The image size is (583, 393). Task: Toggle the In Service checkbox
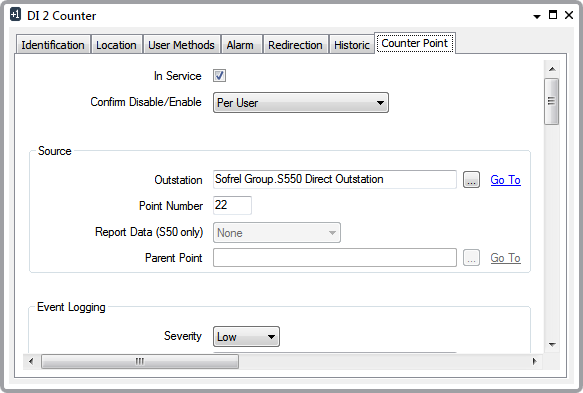coord(219,76)
